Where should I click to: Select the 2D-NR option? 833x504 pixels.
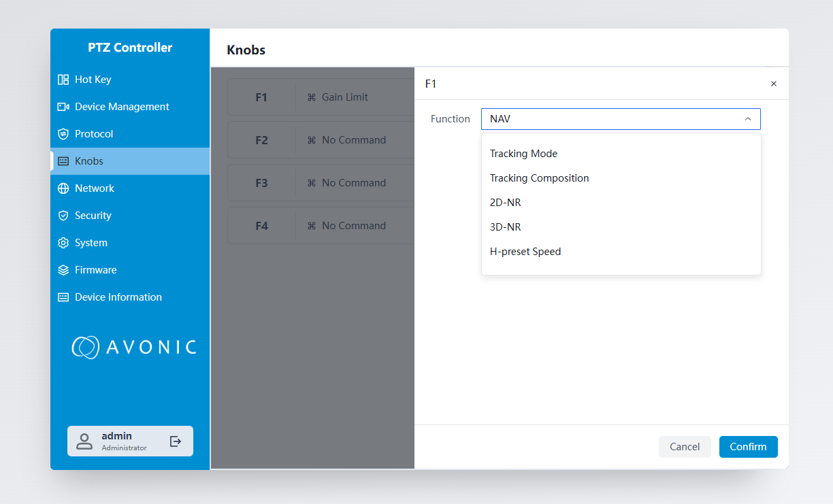(x=621, y=203)
